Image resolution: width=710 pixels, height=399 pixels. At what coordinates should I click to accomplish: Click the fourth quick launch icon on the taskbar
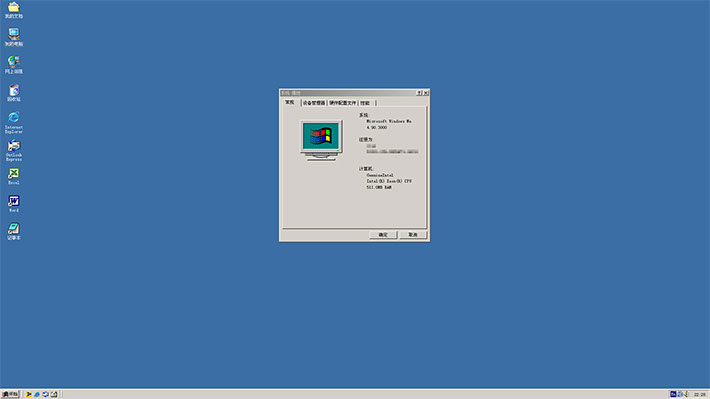click(54, 394)
